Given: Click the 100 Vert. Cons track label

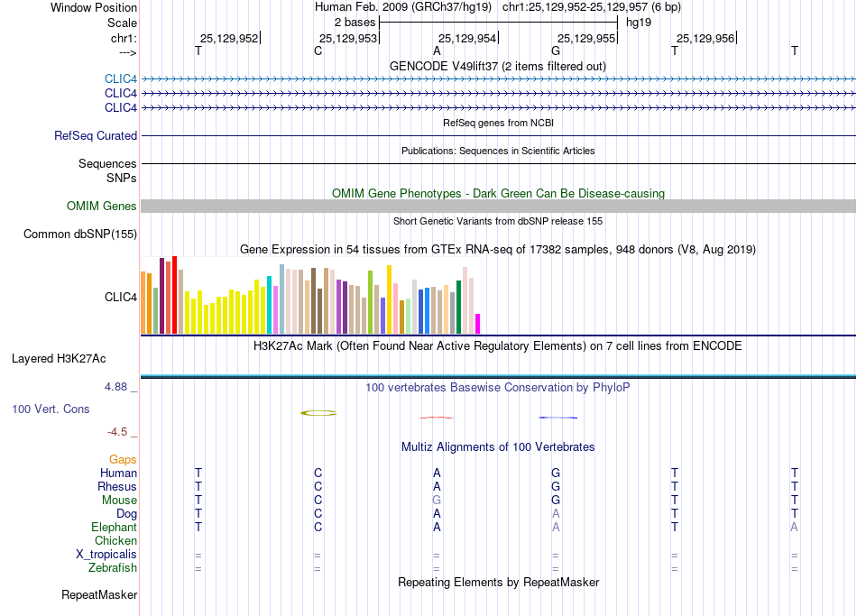Looking at the screenshot, I should tap(51, 409).
